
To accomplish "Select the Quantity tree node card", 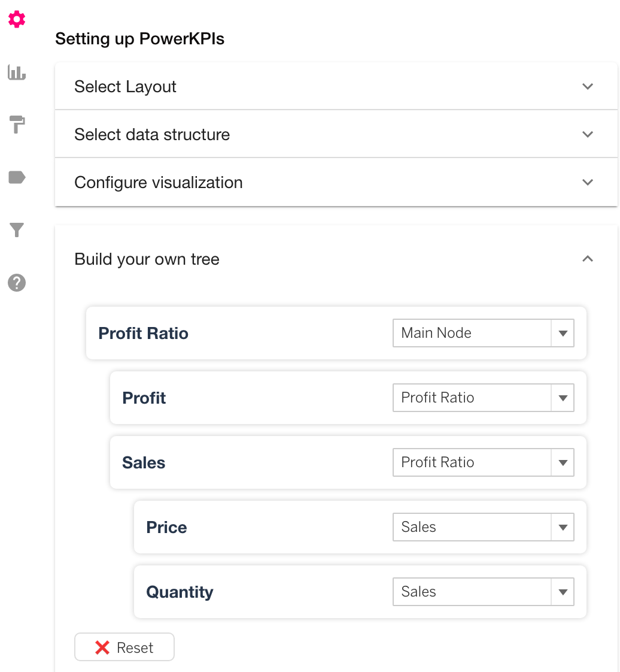I will pyautogui.click(x=360, y=592).
